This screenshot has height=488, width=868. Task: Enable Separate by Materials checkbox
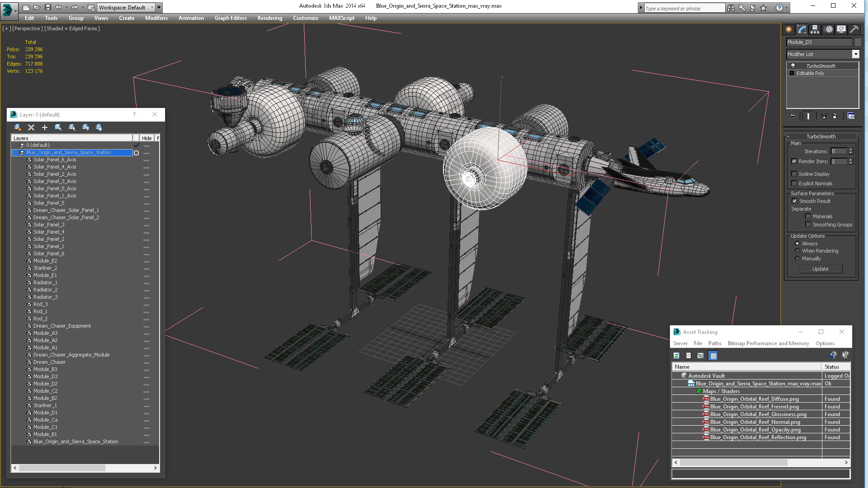pos(808,216)
